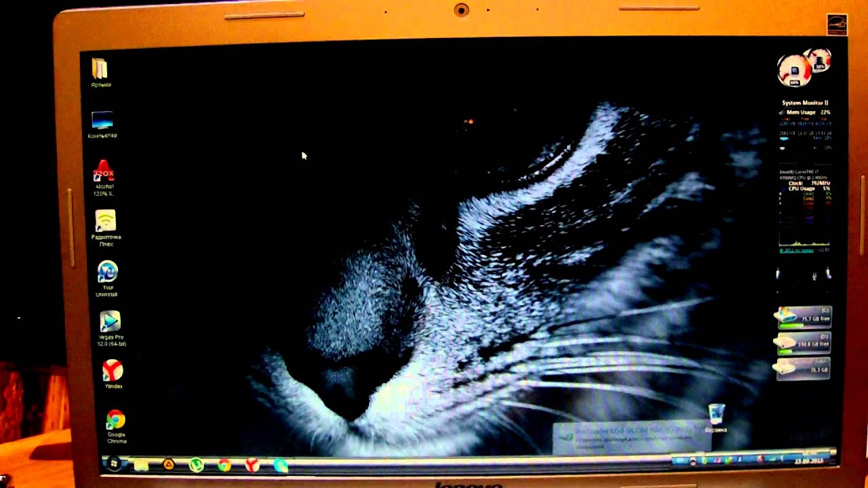The width and height of the screenshot is (868, 488).
Task: Open the green uTorrent taskbar icon
Action: 196,465
